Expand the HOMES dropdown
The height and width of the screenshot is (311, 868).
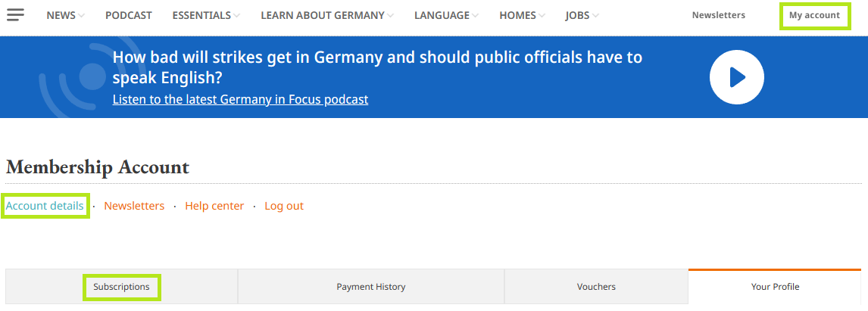pos(522,15)
